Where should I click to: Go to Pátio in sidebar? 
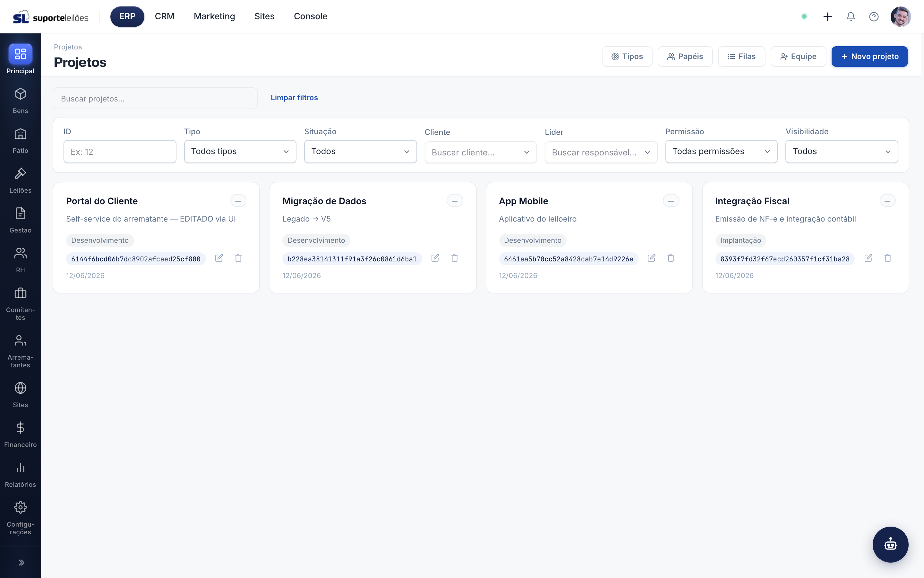20,141
